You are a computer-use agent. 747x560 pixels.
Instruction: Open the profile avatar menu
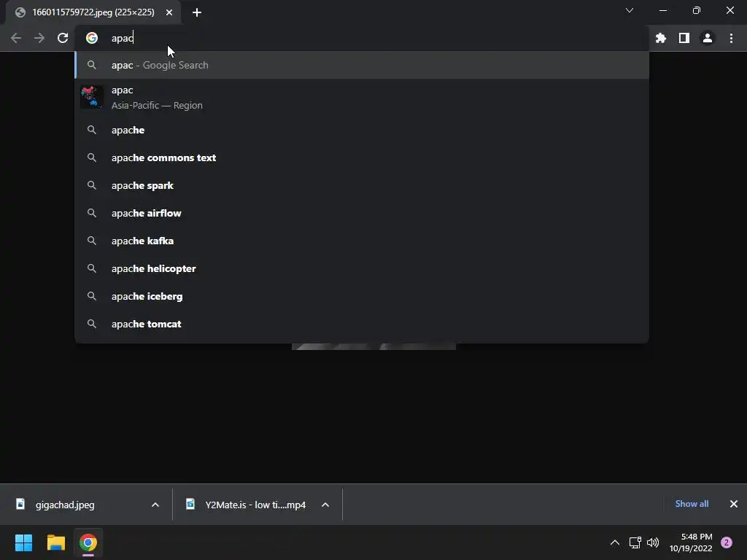[708, 38]
